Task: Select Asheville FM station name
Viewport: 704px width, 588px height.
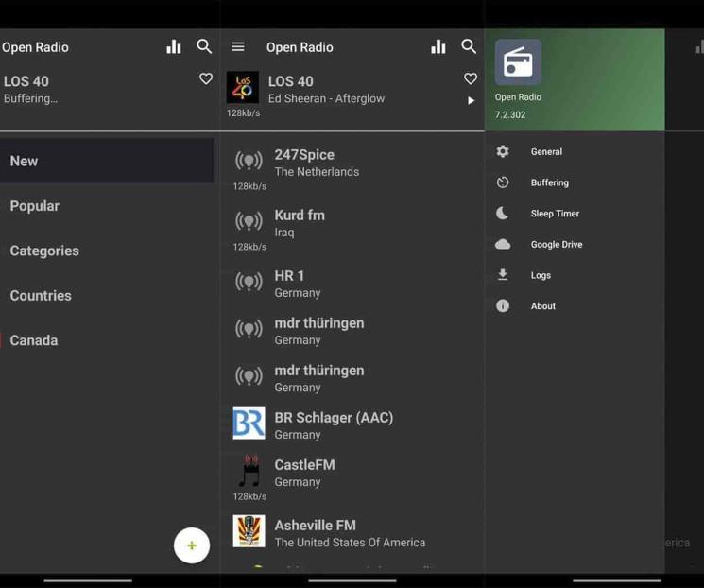Action: click(316, 526)
